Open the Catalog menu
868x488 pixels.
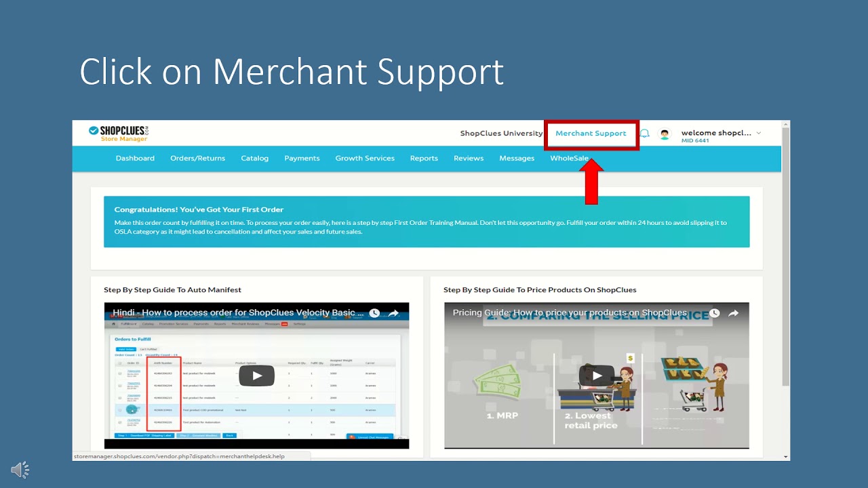254,158
